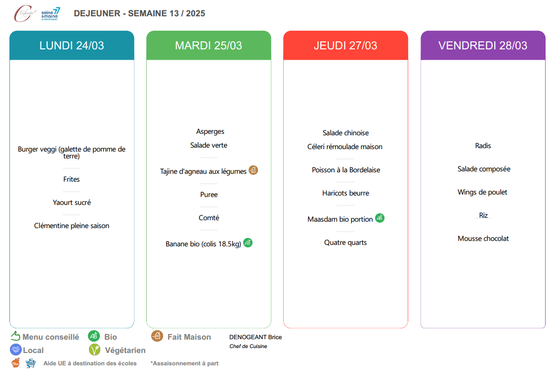Click the Végétarien leaf legend icon
The image size is (555, 392).
[x=94, y=350]
